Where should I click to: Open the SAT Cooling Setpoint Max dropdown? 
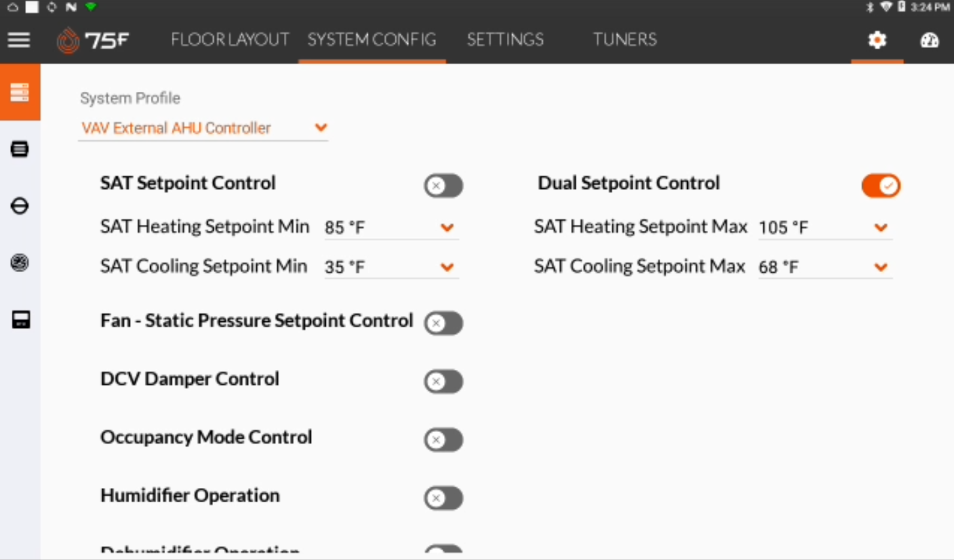tap(881, 266)
